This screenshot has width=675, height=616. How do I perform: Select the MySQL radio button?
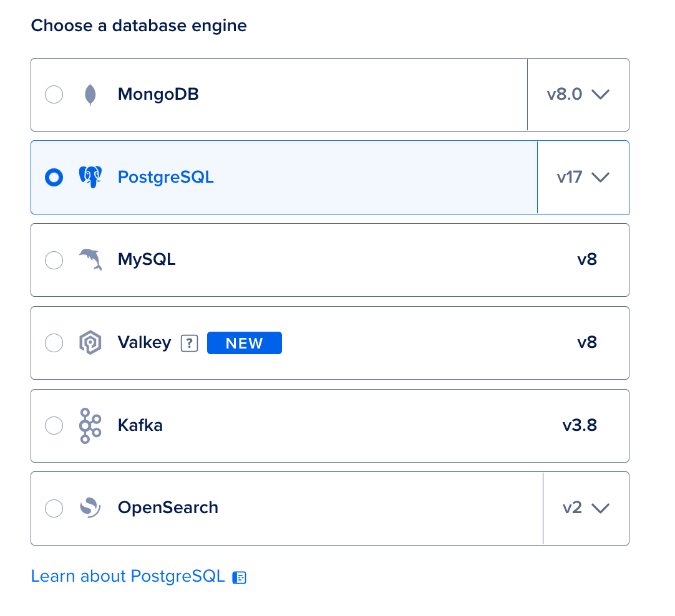click(x=54, y=260)
